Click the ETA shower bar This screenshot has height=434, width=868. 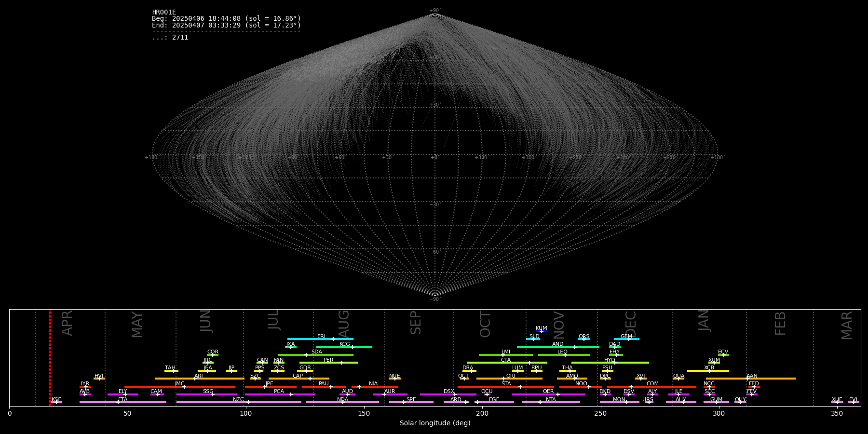(x=123, y=402)
